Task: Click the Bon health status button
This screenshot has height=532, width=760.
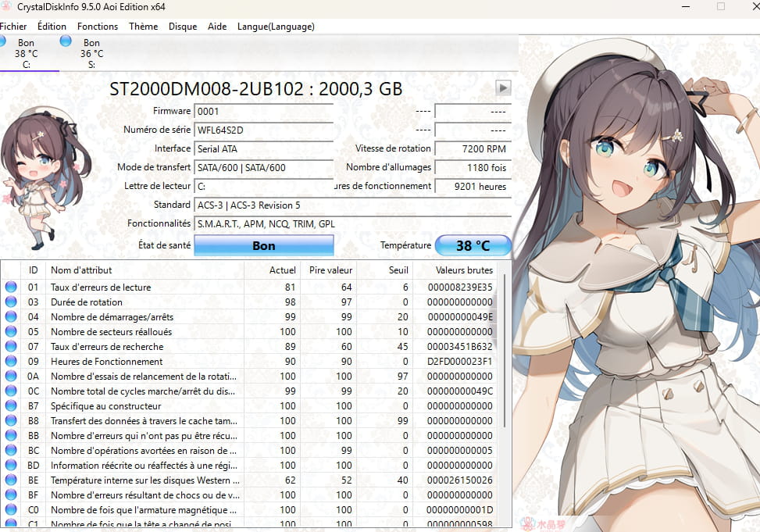Action: 264,245
